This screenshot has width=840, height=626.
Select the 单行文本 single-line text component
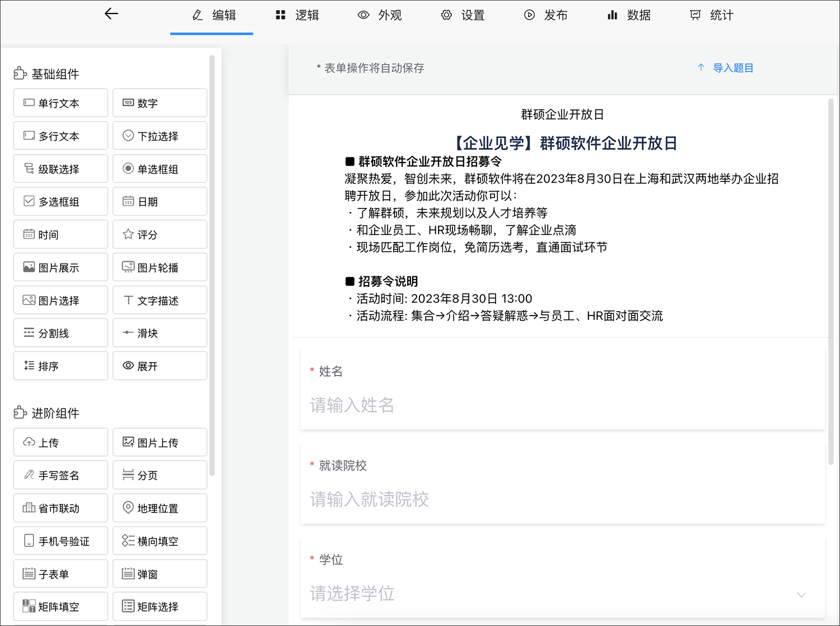60,103
